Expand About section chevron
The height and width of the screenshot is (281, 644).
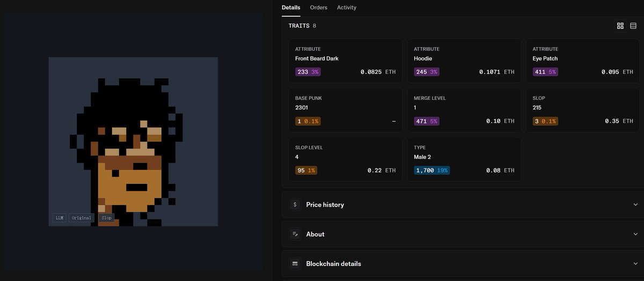[x=635, y=234]
